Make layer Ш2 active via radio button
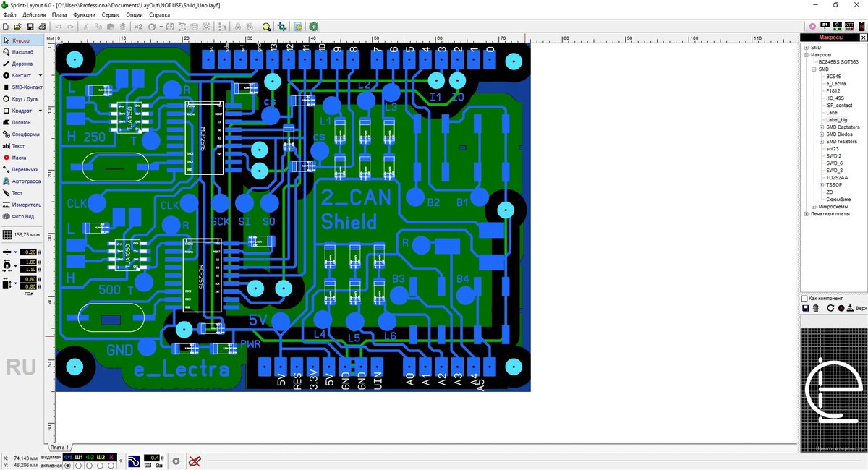The height and width of the screenshot is (470, 868). 101,466
